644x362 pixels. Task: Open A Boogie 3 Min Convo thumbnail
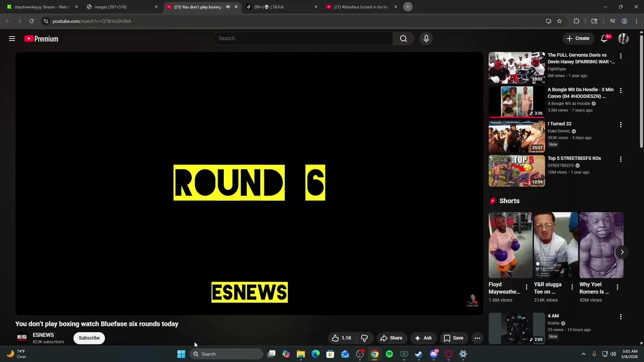(517, 102)
